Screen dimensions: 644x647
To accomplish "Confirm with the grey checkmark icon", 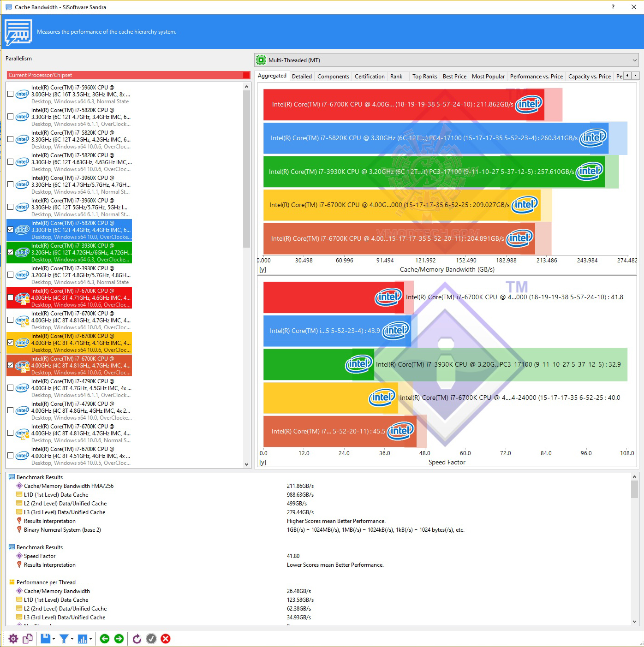I will (151, 639).
